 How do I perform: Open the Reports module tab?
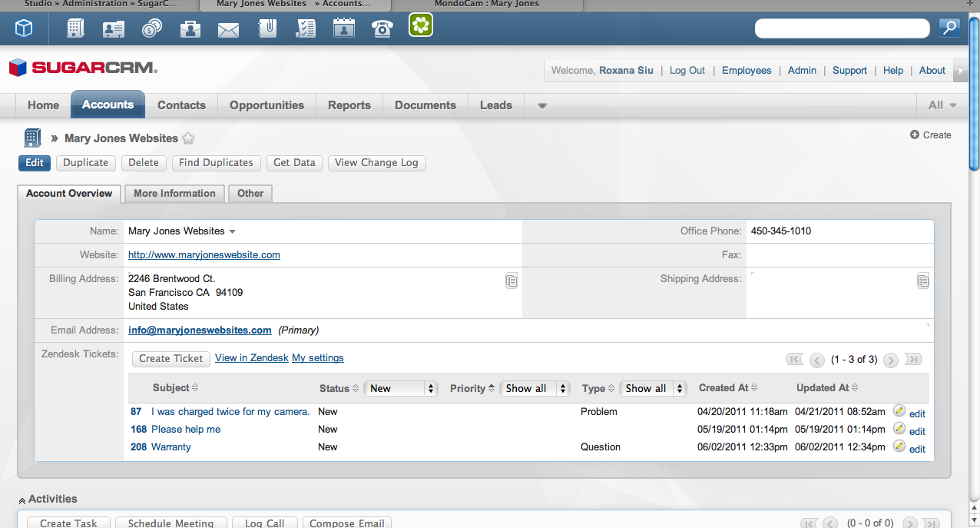click(349, 105)
